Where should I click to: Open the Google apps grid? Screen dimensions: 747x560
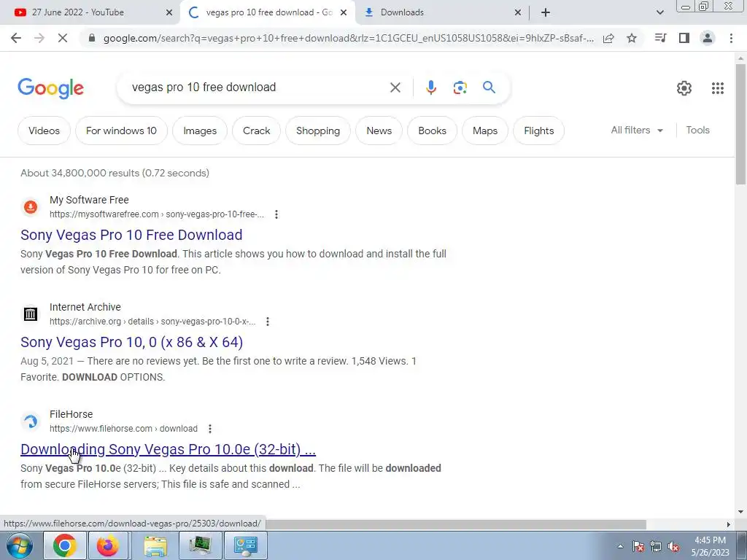pyautogui.click(x=718, y=87)
